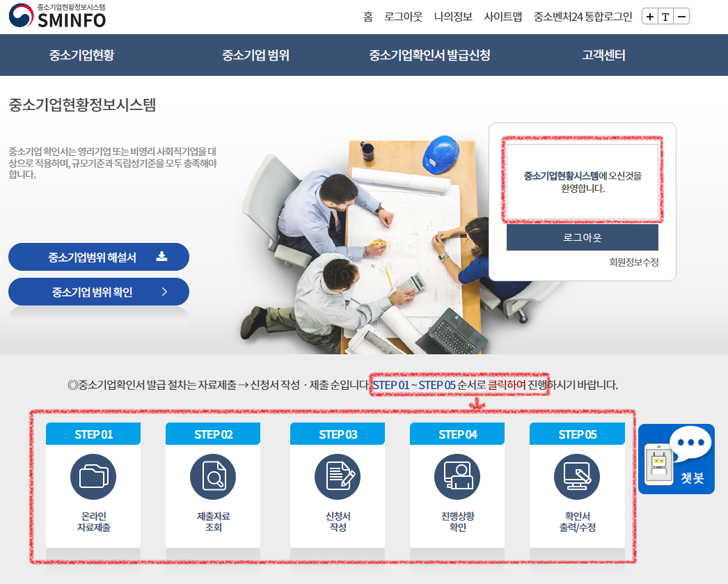Click the certificate print/edit monitor icon
Image resolution: width=728 pixels, height=584 pixels.
(577, 477)
